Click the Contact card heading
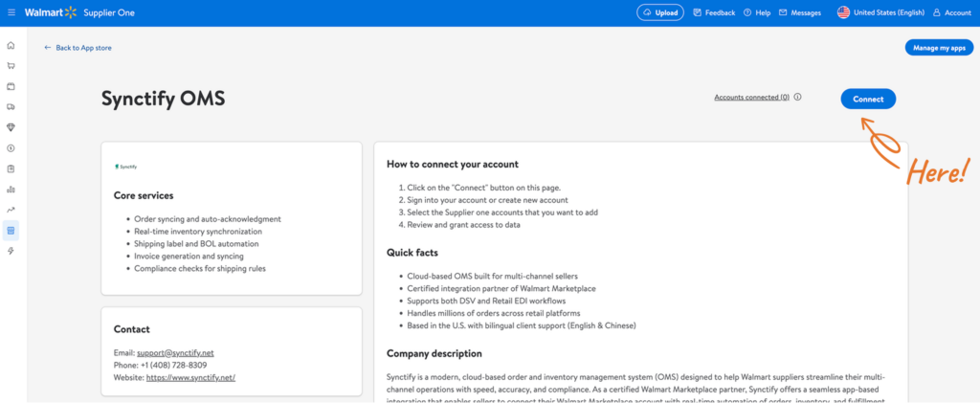This screenshot has width=980, height=403. point(132,329)
